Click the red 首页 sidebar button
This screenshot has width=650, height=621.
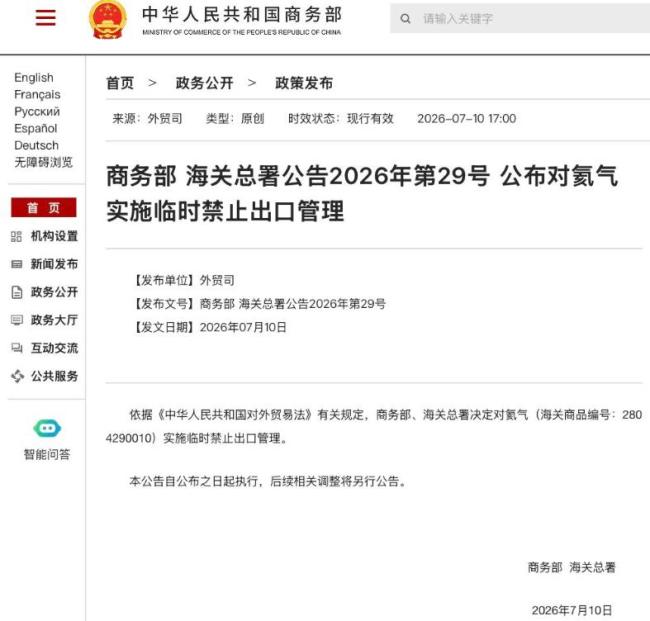point(44,207)
